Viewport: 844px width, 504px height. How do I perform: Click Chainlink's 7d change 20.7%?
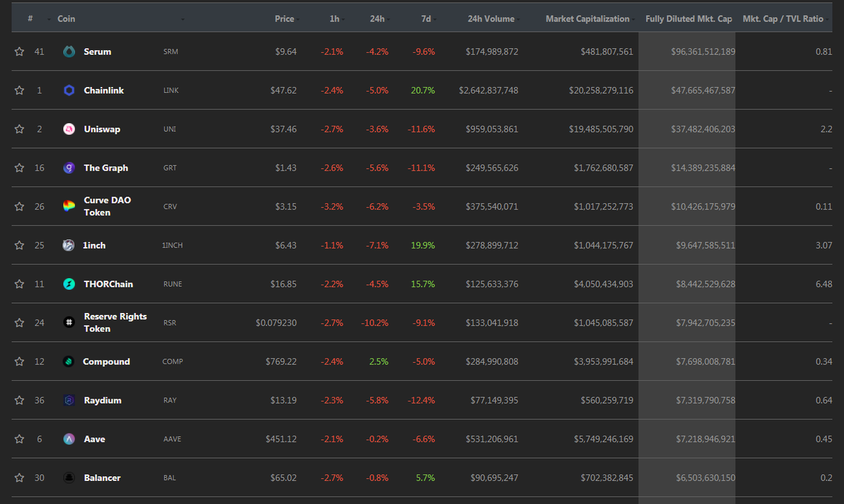click(423, 90)
